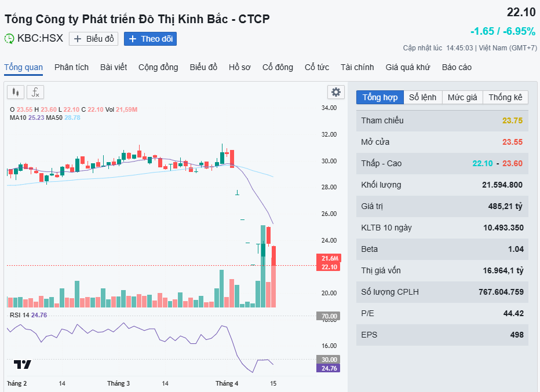Open the fx indicators menu

pos(35,92)
